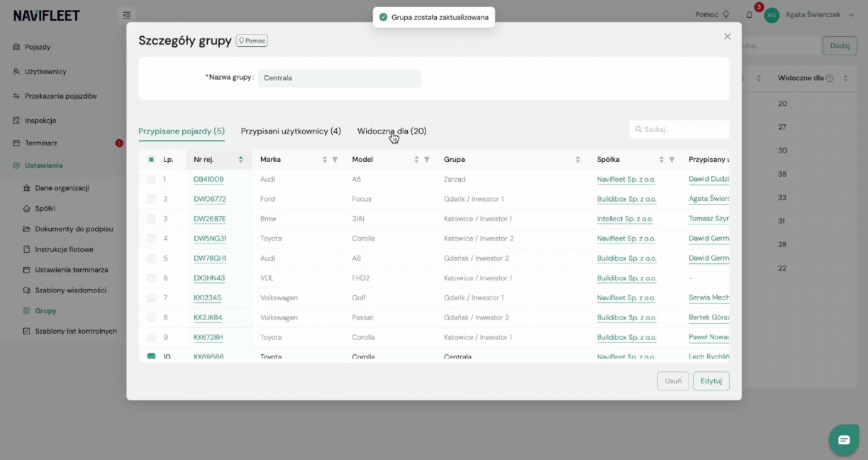The width and height of the screenshot is (868, 460).
Task: Click the Pomoc badge beside dialog title
Action: pyautogui.click(x=252, y=41)
